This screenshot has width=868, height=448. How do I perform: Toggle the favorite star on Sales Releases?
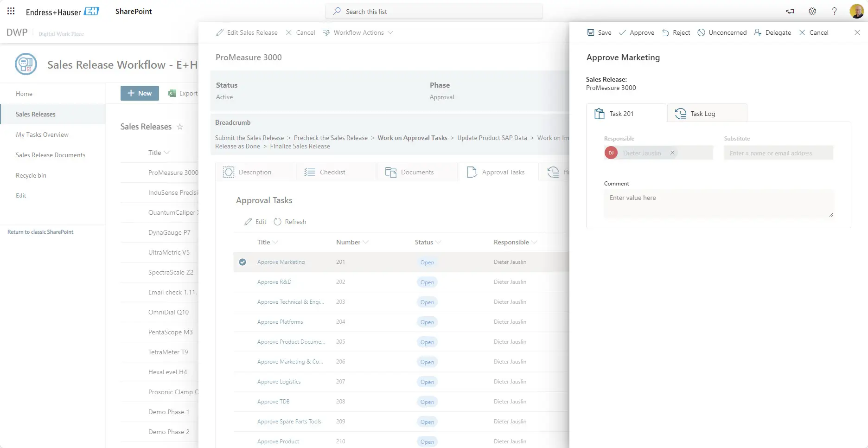(180, 127)
